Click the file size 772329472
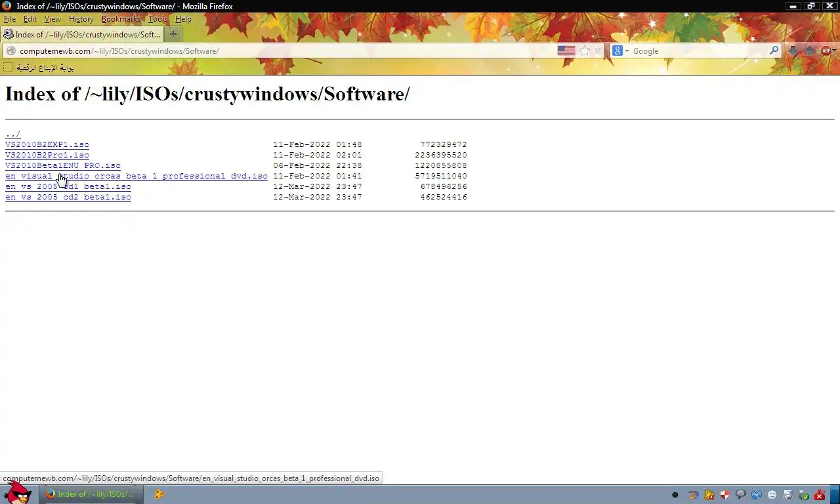 (444, 144)
